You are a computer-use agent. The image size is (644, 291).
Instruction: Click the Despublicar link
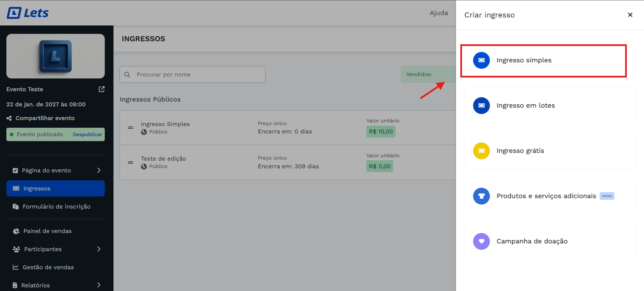(87, 134)
